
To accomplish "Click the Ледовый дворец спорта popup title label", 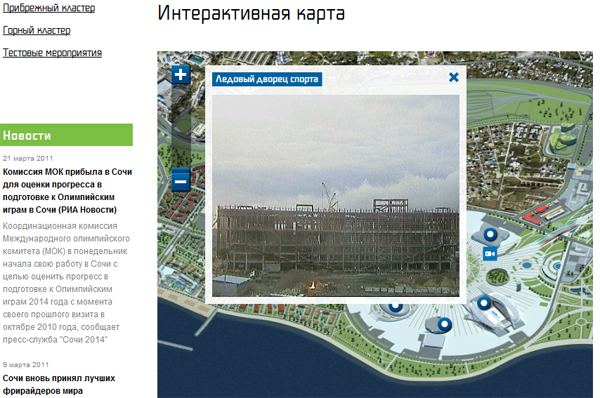I will (x=267, y=79).
